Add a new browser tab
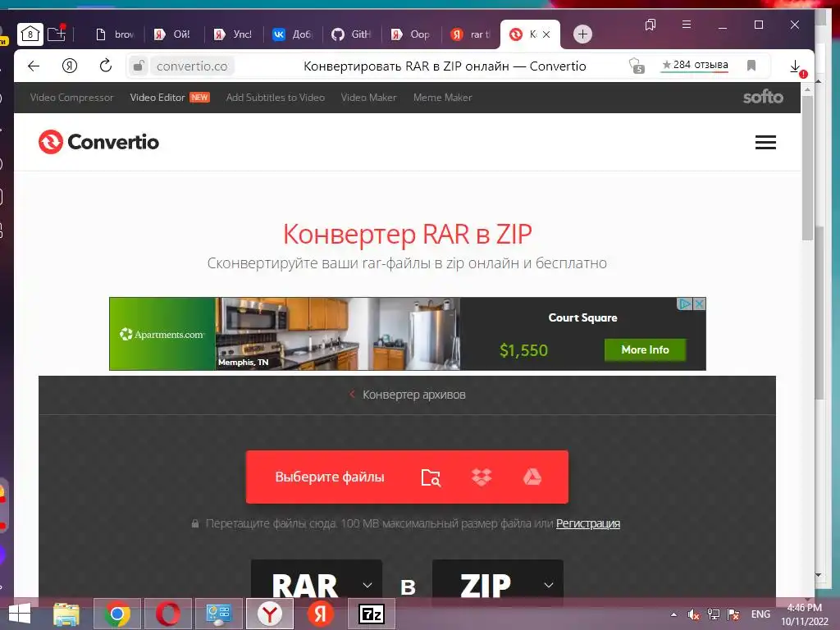The height and width of the screenshot is (630, 840). (582, 34)
